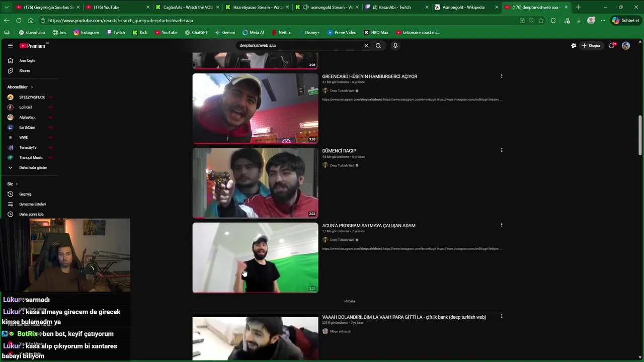644x362 pixels.
Task: Open browser downloads icon
Action: pyautogui.click(x=579, y=21)
